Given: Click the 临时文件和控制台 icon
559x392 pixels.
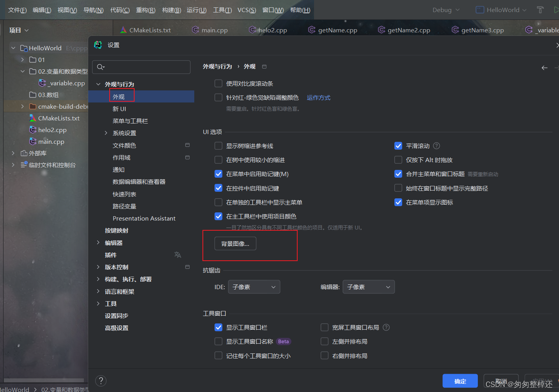Looking at the screenshot, I should click(24, 165).
